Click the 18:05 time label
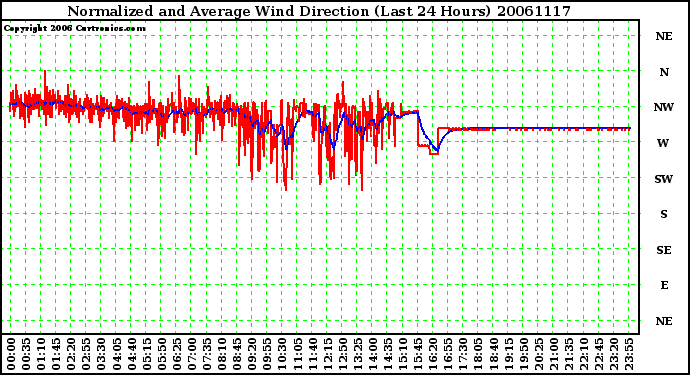Screen dimensions: 690x375 (478, 354)
